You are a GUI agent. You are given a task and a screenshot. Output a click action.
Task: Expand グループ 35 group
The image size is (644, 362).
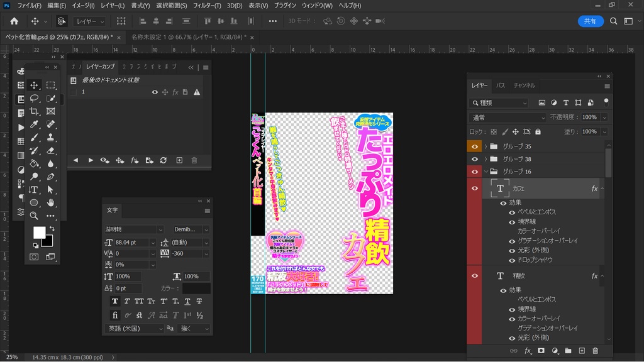click(x=486, y=146)
